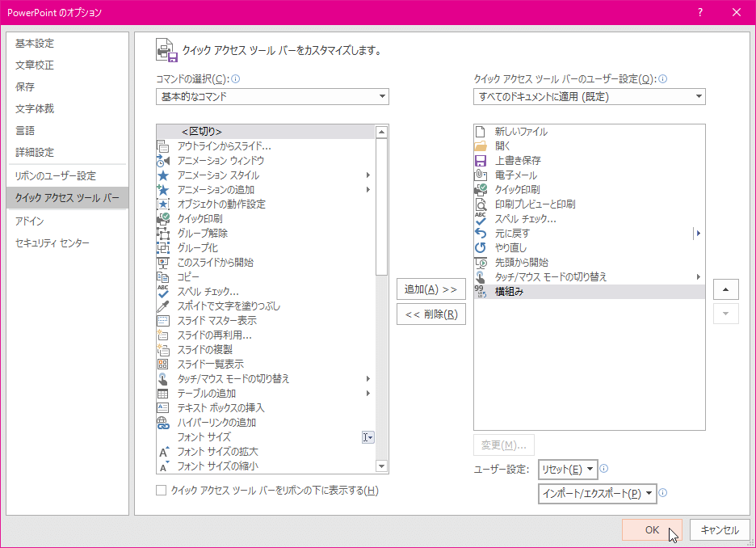
Task: Select the ハイパーリンクの追加 icon
Action: click(163, 423)
